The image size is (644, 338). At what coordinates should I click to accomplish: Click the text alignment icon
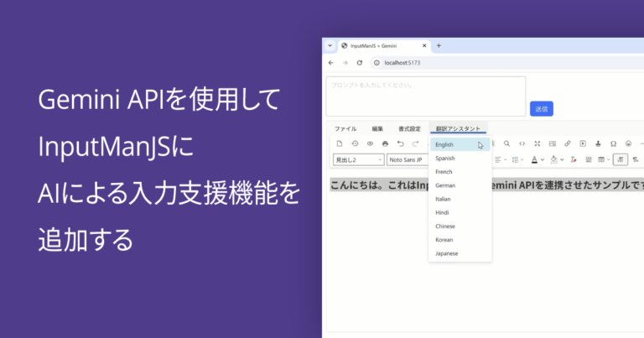point(498,159)
